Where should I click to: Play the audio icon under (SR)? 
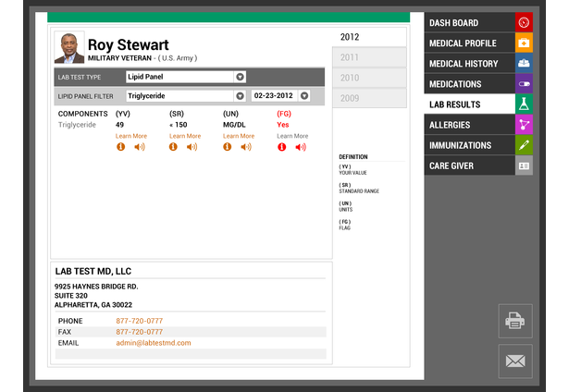coord(192,147)
